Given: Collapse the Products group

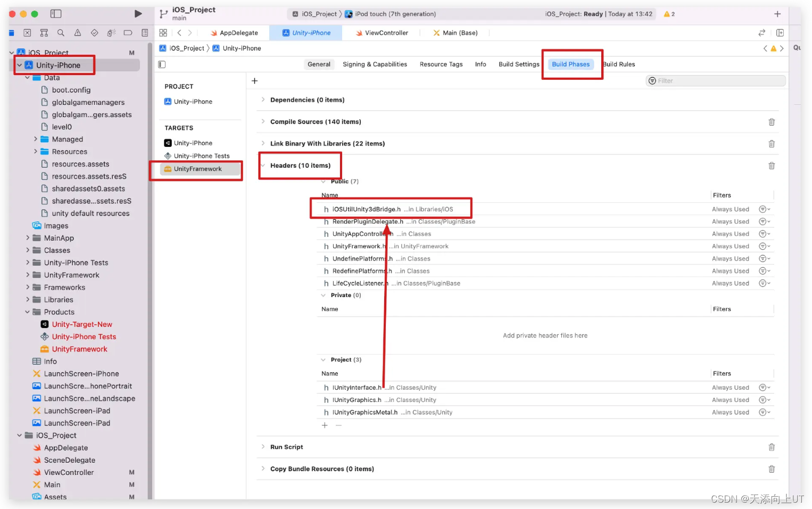Looking at the screenshot, I should point(28,312).
